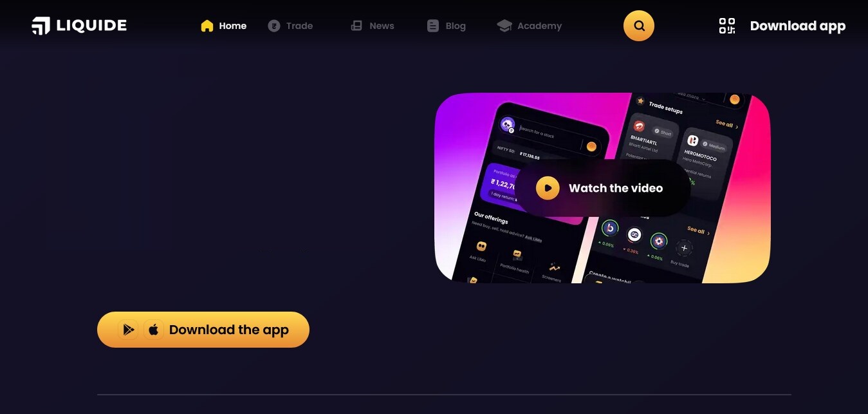Click the Watch the video label
This screenshot has width=868, height=414.
click(x=616, y=188)
